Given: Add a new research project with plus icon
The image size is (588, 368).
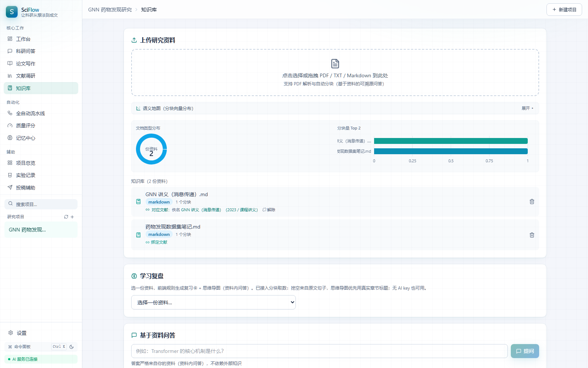Looking at the screenshot, I should coord(72,217).
